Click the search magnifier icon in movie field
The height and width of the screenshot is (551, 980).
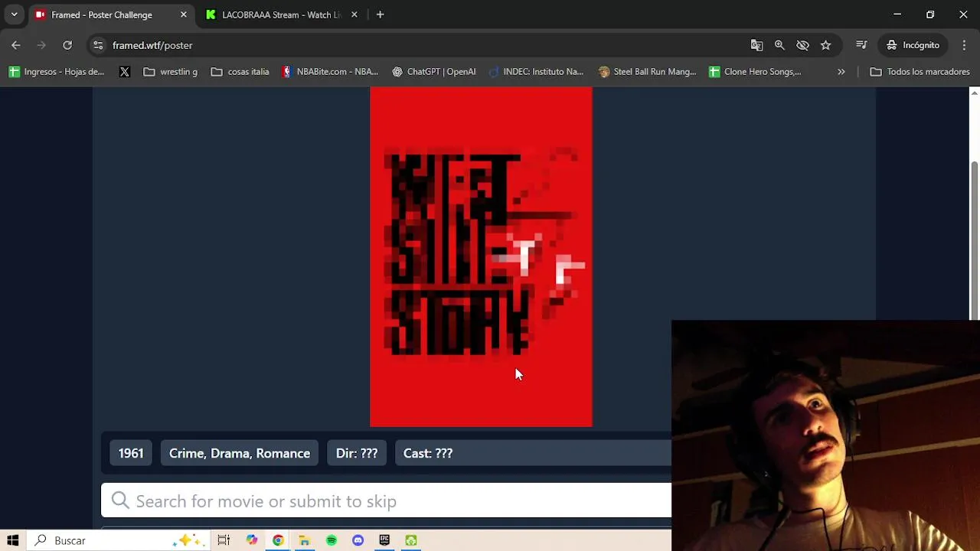pyautogui.click(x=120, y=500)
